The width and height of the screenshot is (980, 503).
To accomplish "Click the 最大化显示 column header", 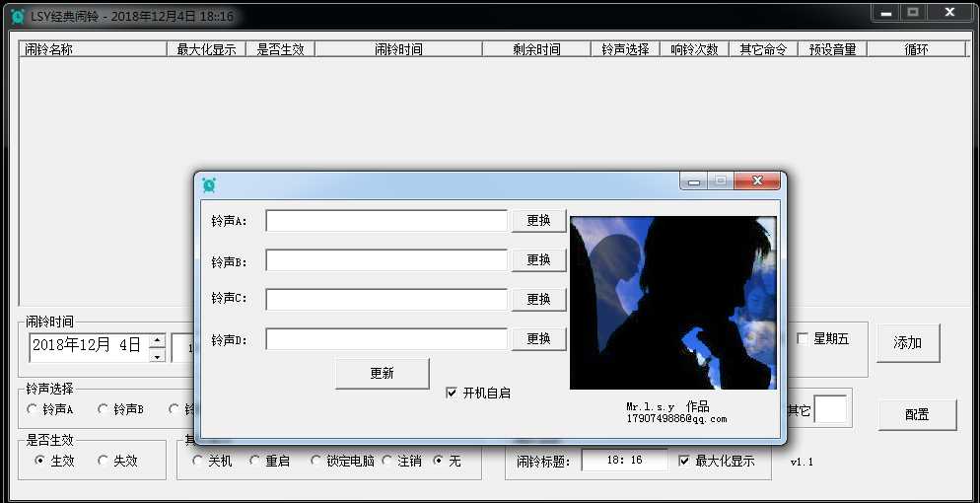I will click(206, 49).
